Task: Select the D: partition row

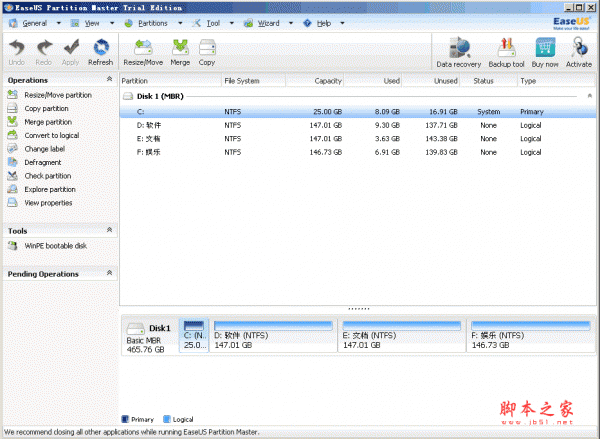Action: [x=358, y=125]
